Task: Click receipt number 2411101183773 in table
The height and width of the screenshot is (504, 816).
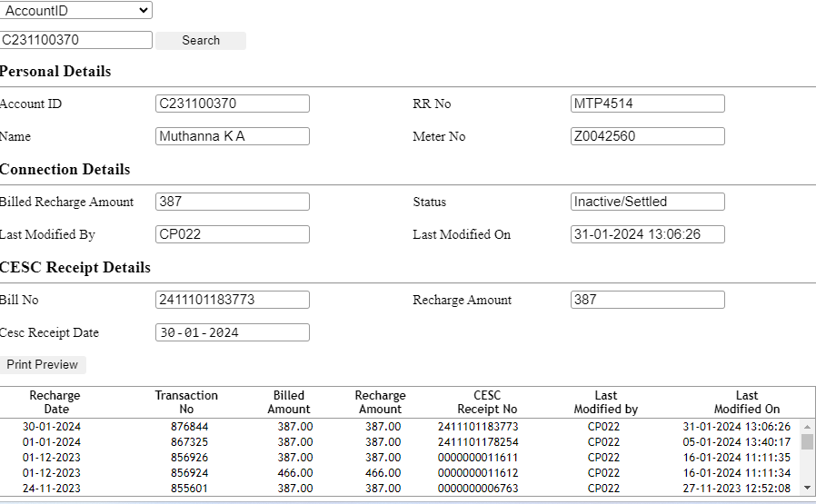Action: (478, 427)
